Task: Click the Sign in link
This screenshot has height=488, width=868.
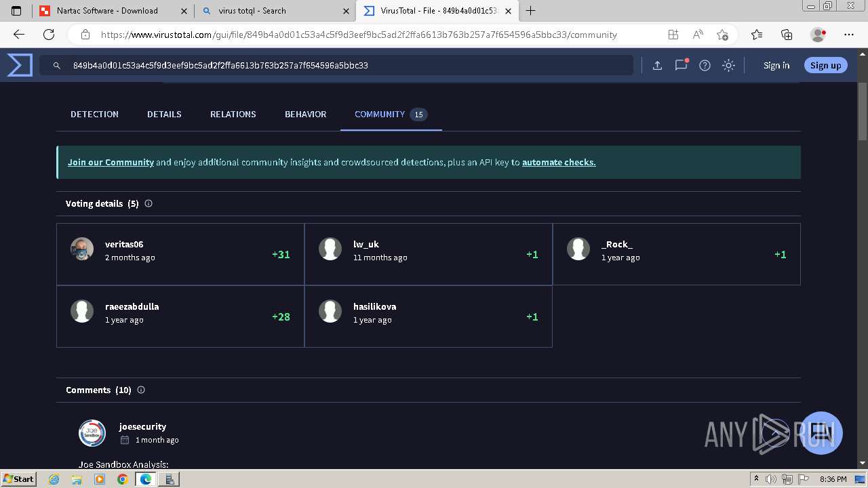Action: coord(776,66)
